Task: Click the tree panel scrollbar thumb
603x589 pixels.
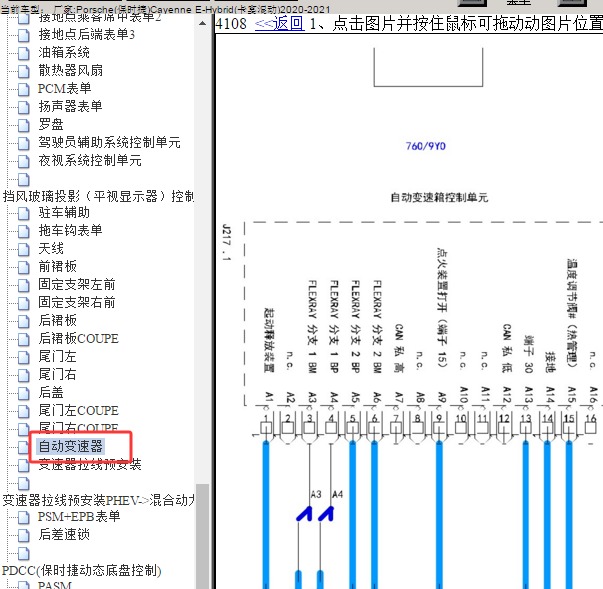Action: tap(202, 536)
